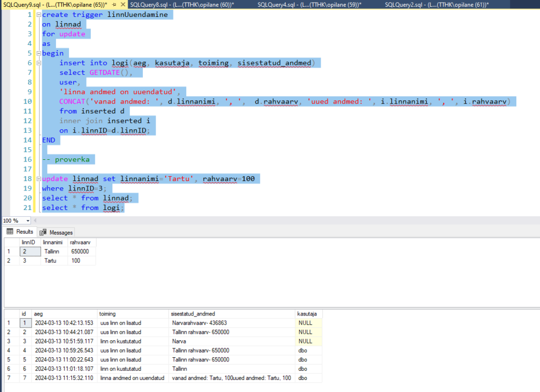The image size is (540, 392).
Task: Switch to the SQLQuery2.sql tab
Action: coord(437,5)
